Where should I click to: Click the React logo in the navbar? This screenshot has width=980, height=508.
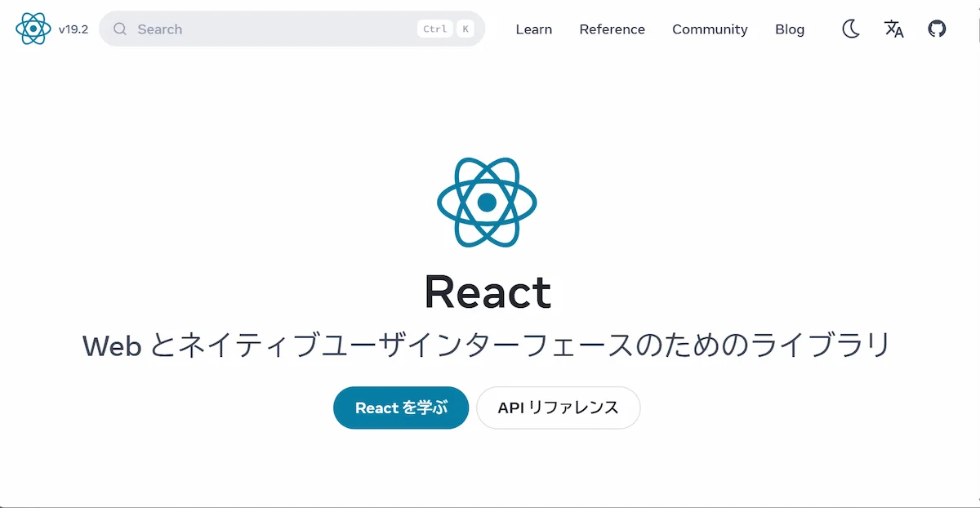(31, 28)
